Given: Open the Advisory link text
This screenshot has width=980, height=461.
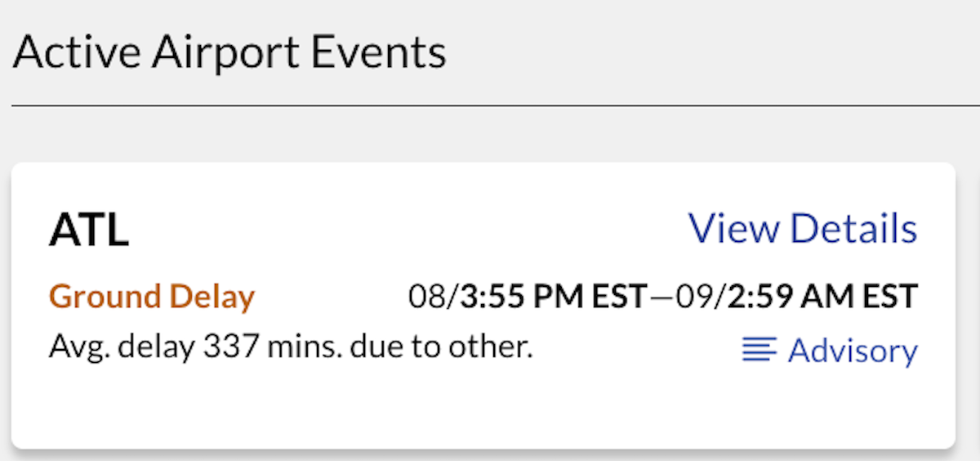Looking at the screenshot, I should (x=853, y=351).
